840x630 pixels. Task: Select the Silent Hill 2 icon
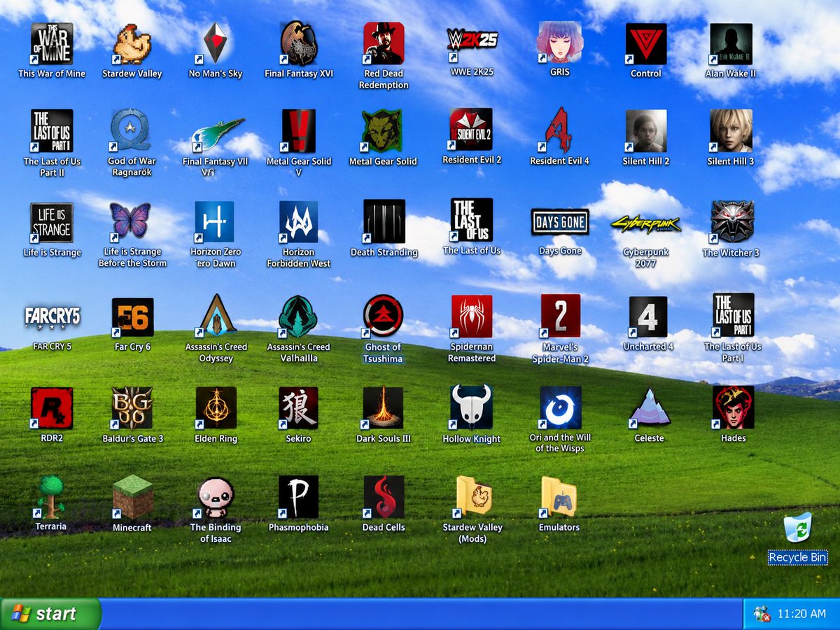click(645, 130)
